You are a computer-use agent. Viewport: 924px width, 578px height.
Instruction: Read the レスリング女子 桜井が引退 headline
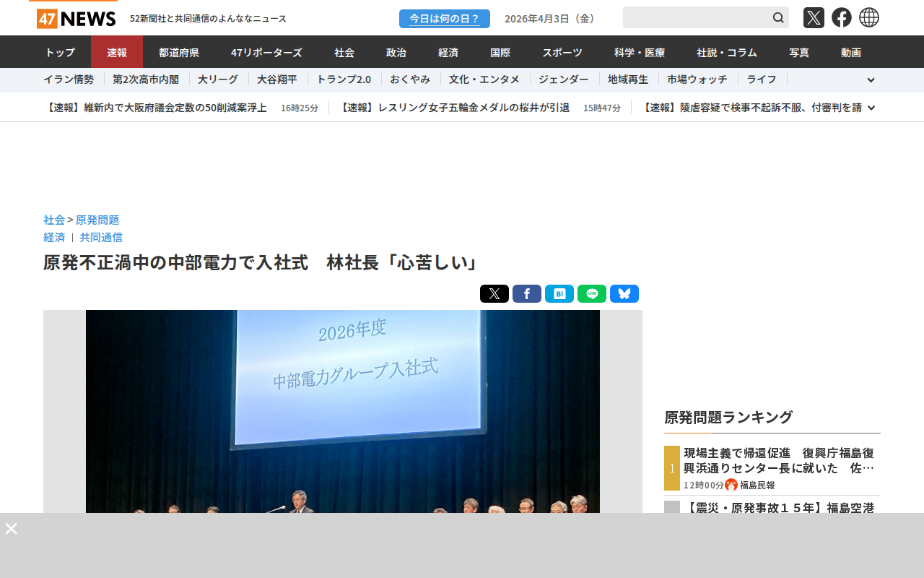click(454, 108)
